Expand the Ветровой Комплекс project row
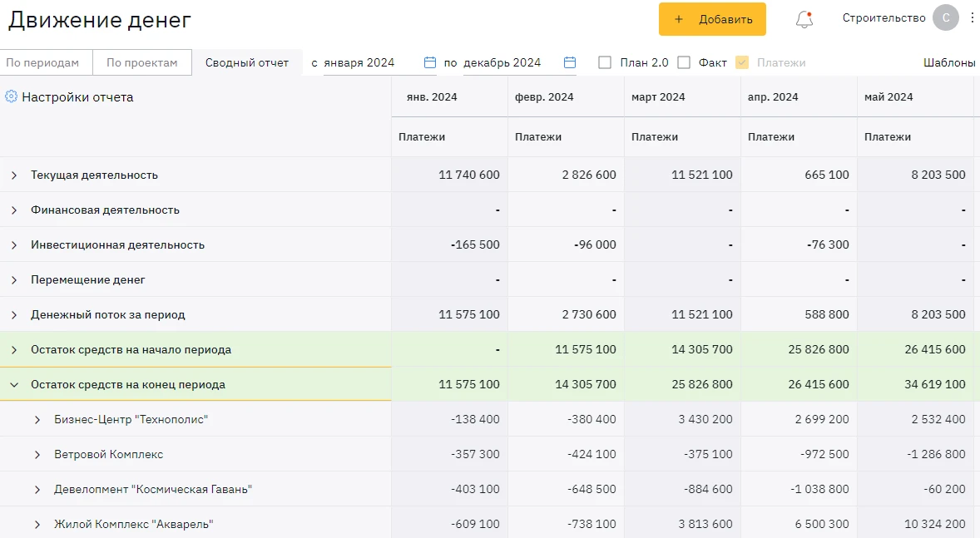980x538 pixels. coord(37,455)
